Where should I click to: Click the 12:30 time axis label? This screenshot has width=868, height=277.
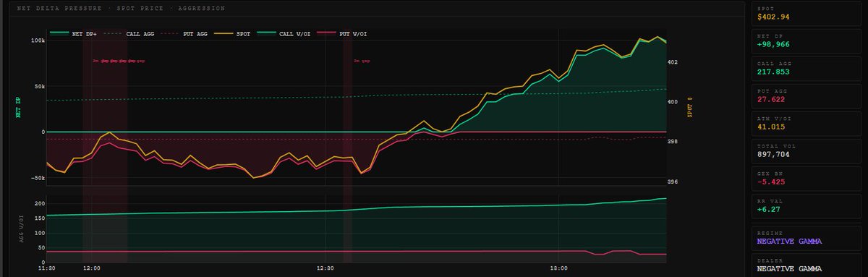point(325,268)
